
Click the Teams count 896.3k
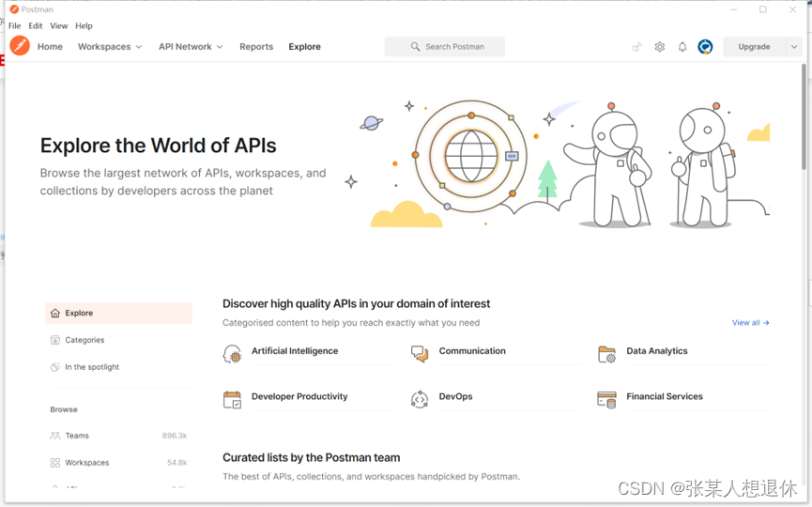click(175, 436)
